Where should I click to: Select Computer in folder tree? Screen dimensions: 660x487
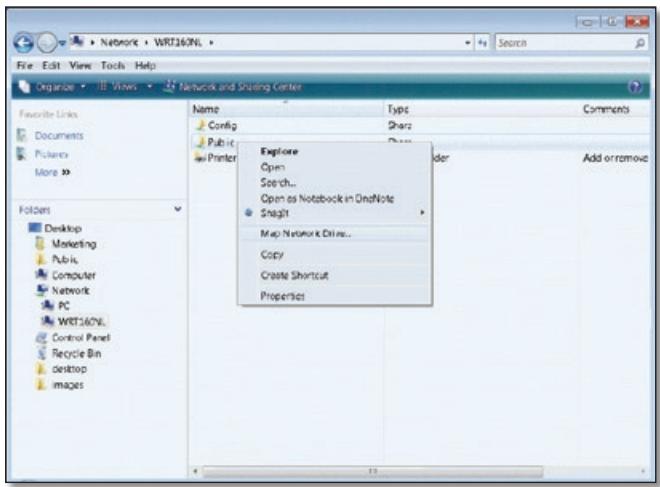point(74,275)
